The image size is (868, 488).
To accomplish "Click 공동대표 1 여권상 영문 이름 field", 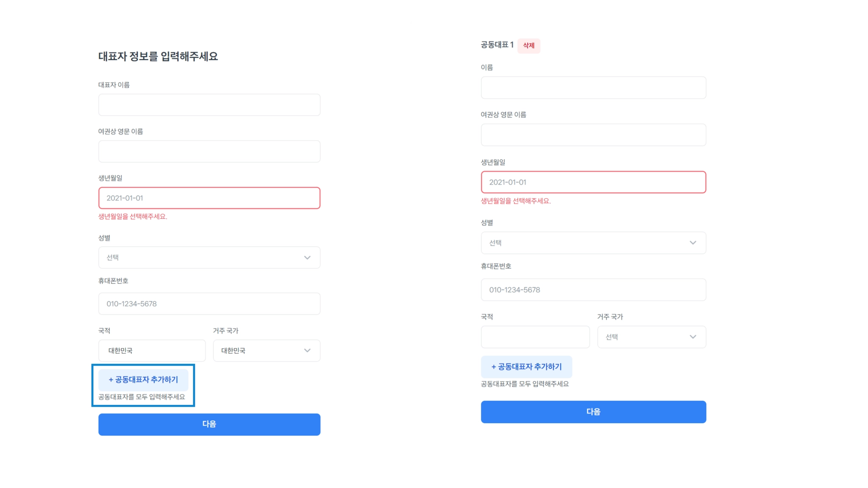I will pos(593,135).
